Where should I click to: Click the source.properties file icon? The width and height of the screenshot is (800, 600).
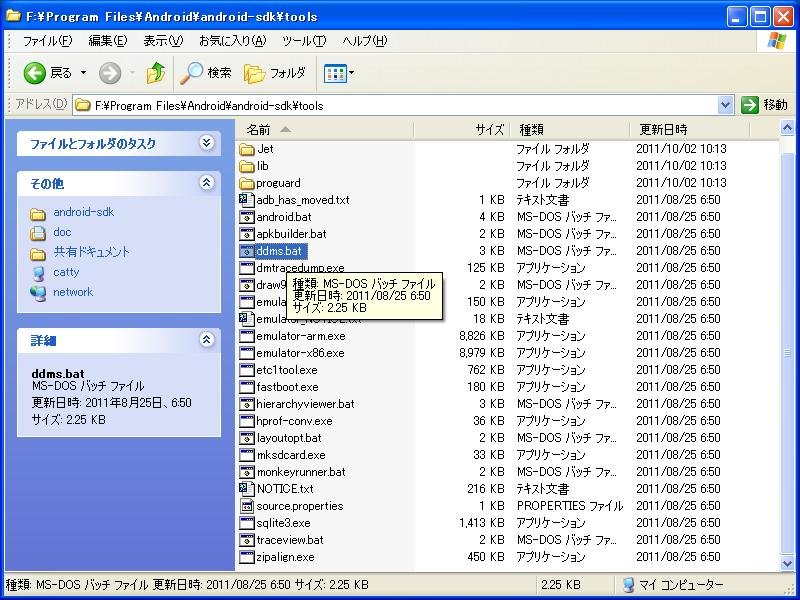pyautogui.click(x=247, y=506)
